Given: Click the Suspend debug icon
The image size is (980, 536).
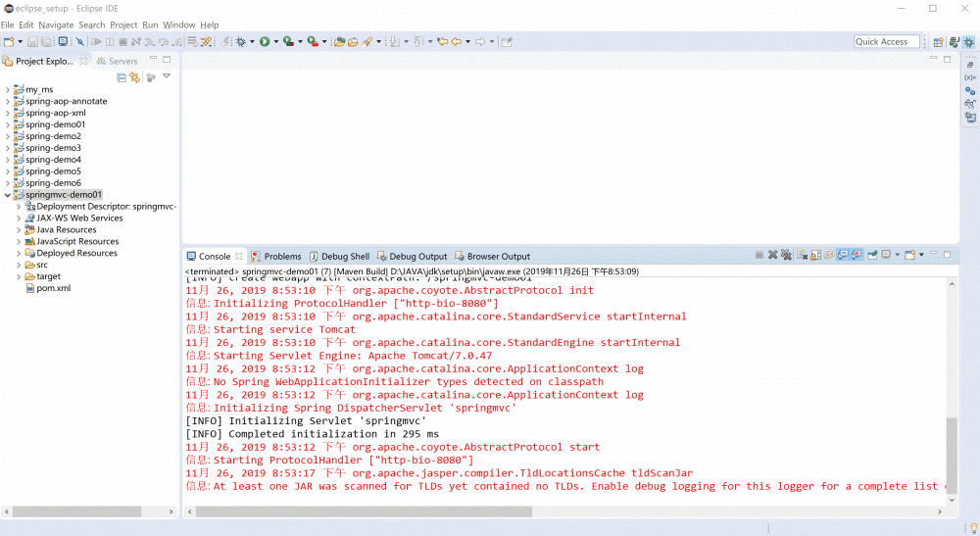Looking at the screenshot, I should pos(110,42).
